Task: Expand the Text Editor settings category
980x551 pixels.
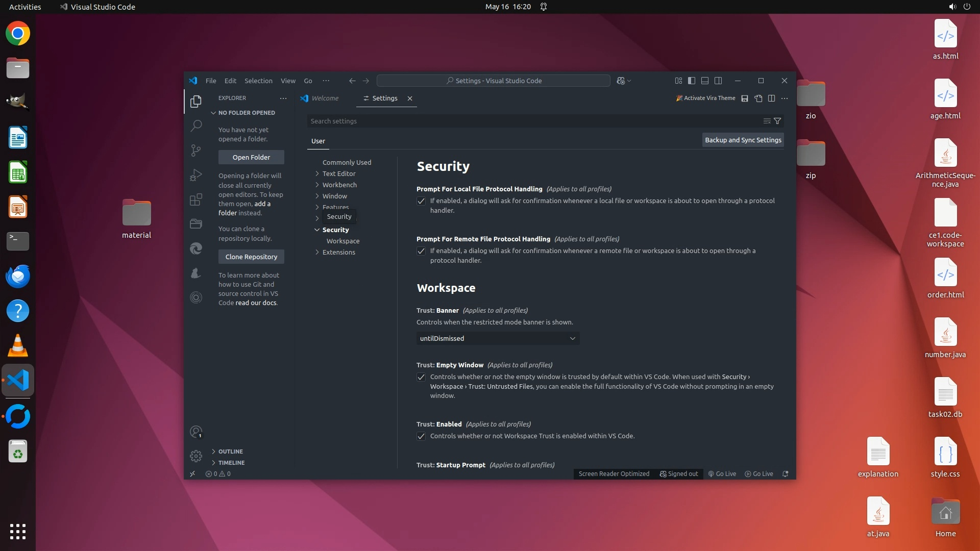Action: pyautogui.click(x=338, y=173)
